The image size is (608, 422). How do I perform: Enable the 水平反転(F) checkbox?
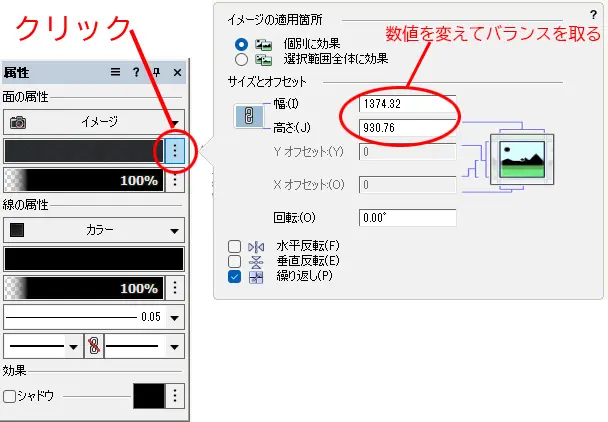(x=235, y=246)
